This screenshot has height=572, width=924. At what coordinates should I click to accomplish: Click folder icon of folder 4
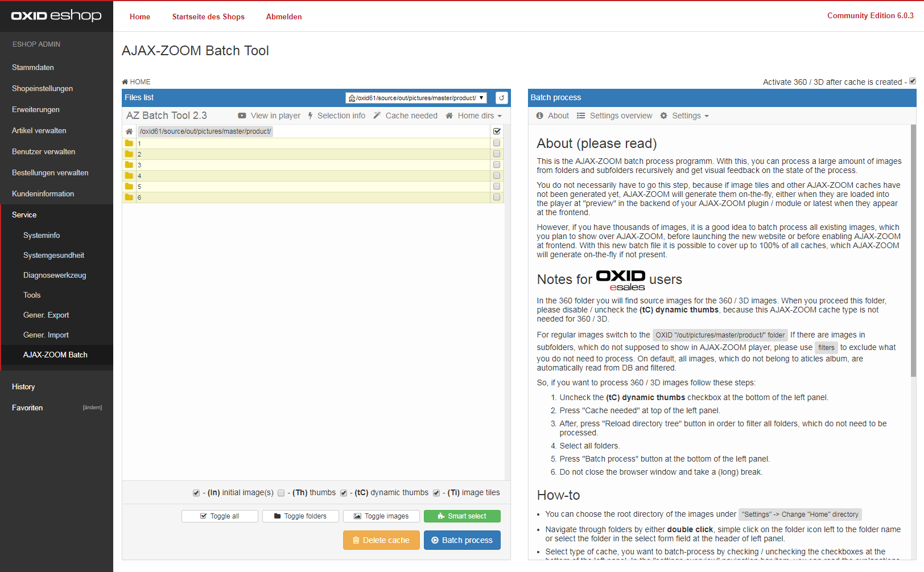coord(129,176)
